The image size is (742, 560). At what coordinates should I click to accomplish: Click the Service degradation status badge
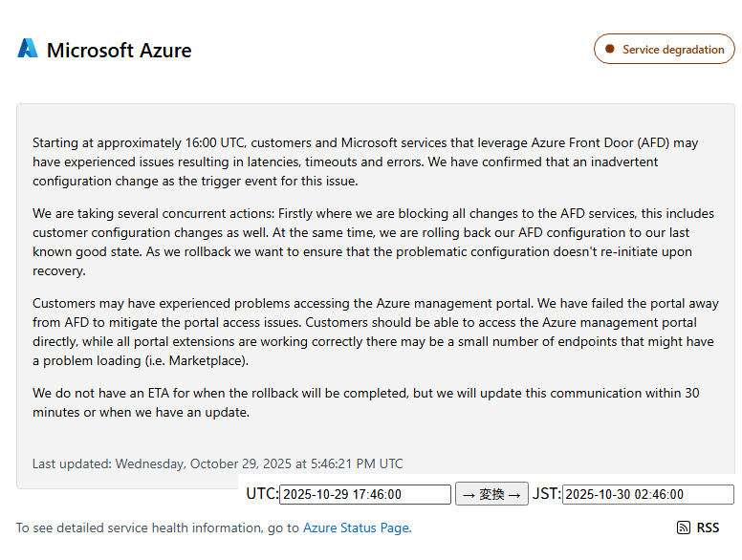point(664,49)
